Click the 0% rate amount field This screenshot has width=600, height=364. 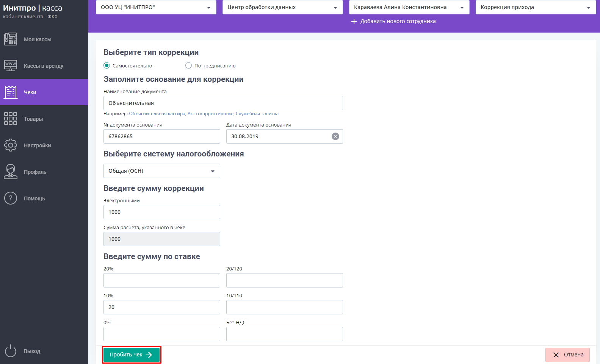pyautogui.click(x=162, y=334)
